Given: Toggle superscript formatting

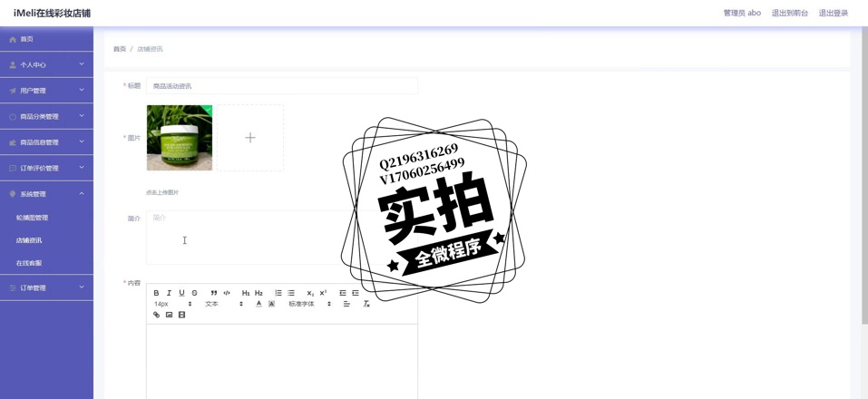Looking at the screenshot, I should [x=323, y=293].
